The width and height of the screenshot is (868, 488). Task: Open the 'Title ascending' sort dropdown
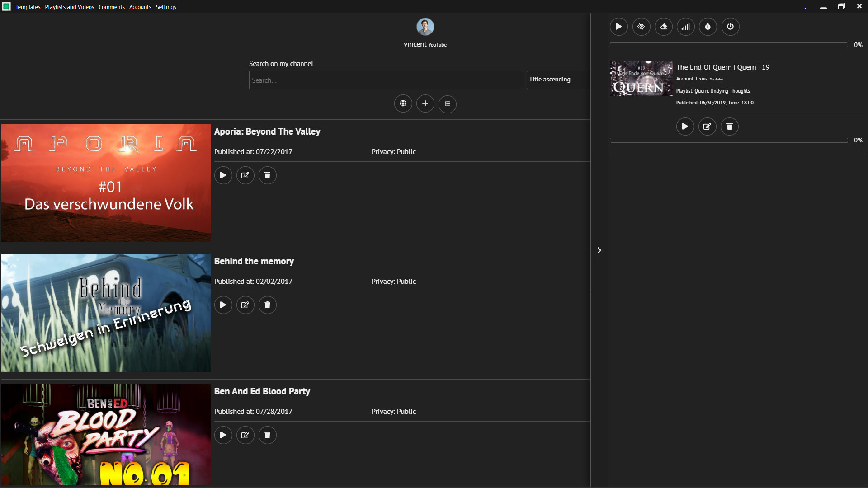click(558, 80)
